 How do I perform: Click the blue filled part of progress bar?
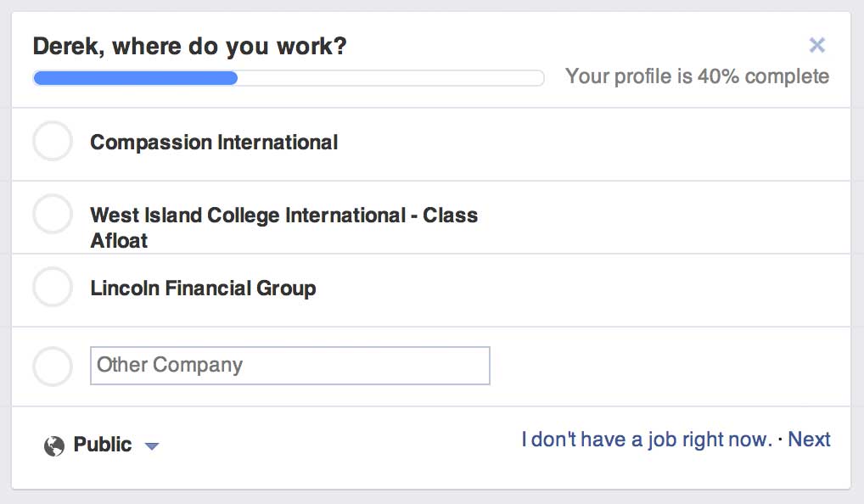(x=136, y=78)
